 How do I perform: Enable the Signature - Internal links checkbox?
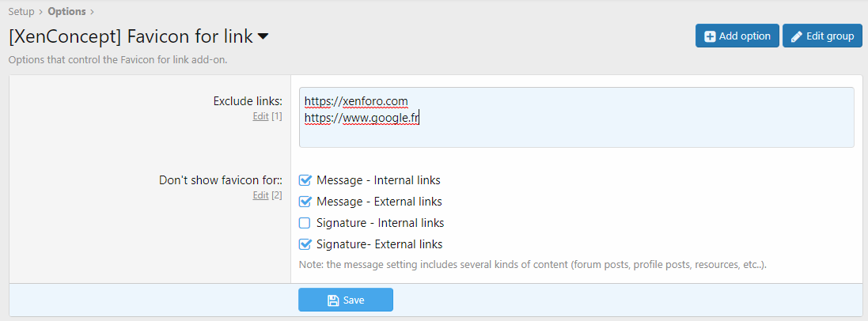[x=305, y=223]
